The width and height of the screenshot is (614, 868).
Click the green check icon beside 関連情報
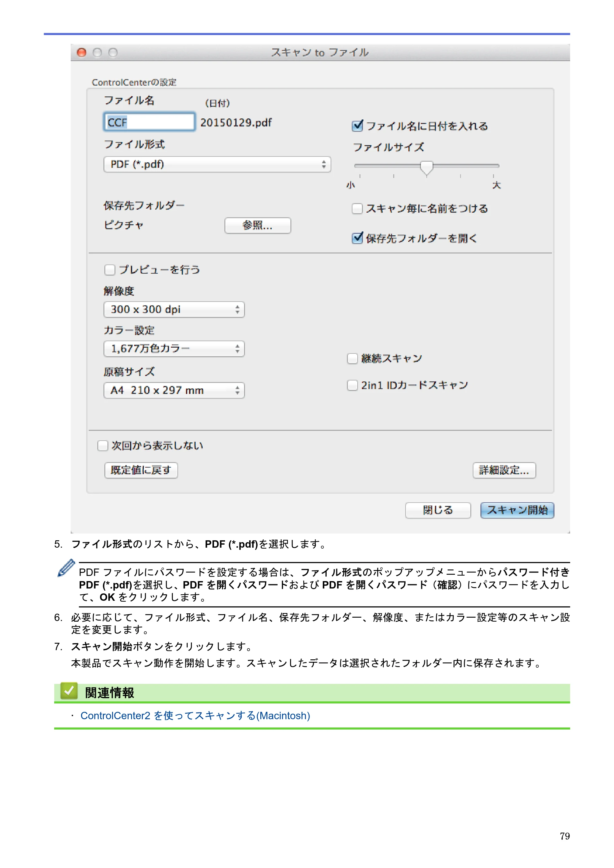click(x=69, y=691)
